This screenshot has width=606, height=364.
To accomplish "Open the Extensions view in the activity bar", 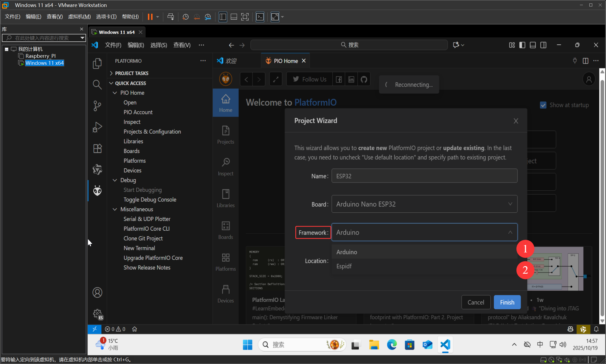I will (x=97, y=148).
